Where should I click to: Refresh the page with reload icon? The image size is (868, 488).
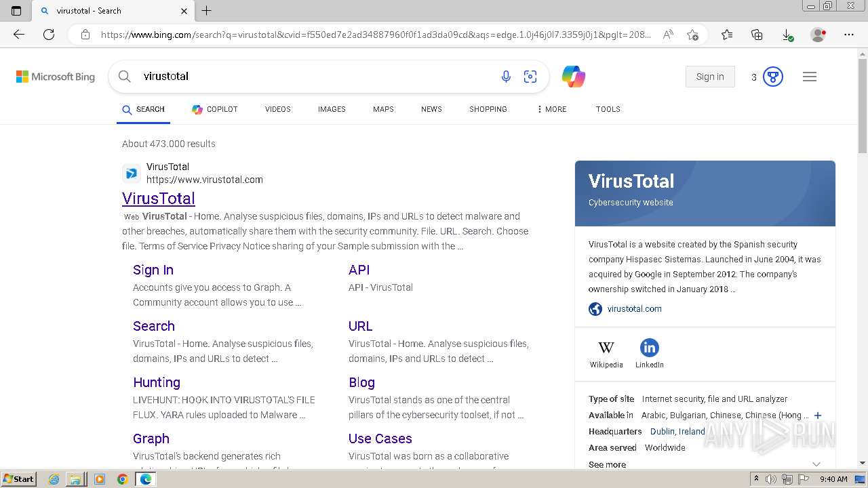49,35
